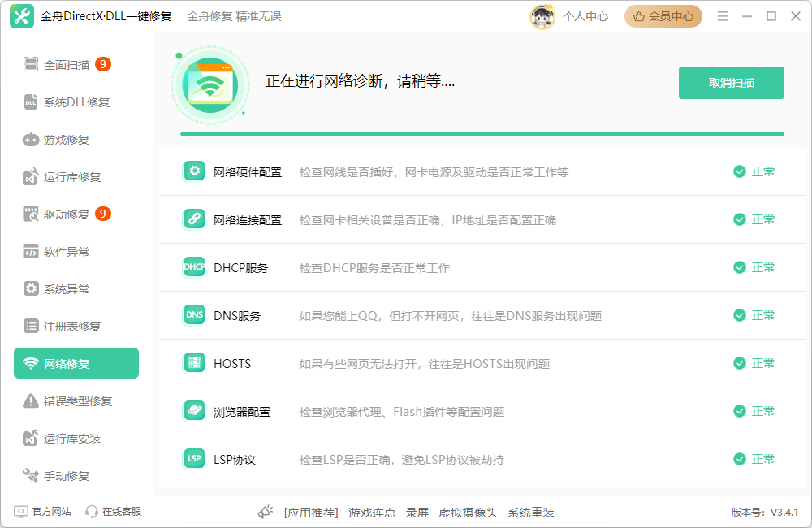Cancel the scan with 取消扫描
The width and height of the screenshot is (812, 528).
coord(732,83)
